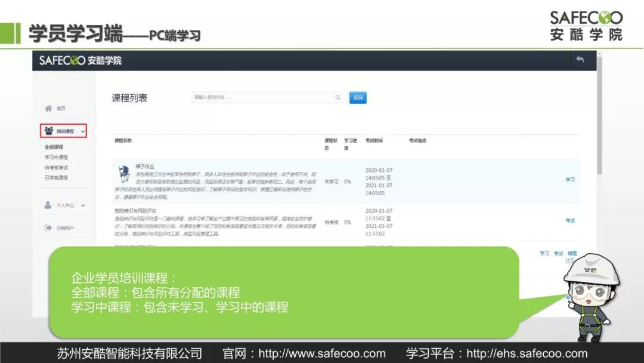644x363 pixels.
Task: Open 已学完课程 in the sidebar
Action: 56,177
